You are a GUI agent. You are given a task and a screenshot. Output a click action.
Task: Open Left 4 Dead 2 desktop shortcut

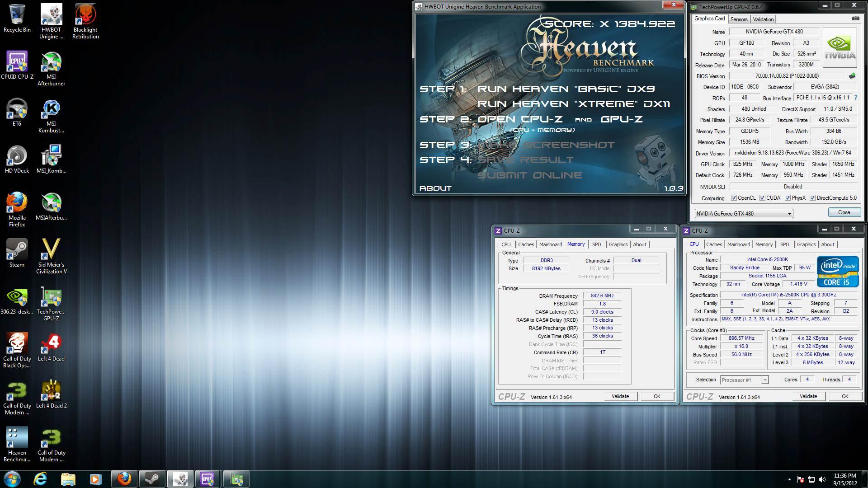click(x=51, y=394)
